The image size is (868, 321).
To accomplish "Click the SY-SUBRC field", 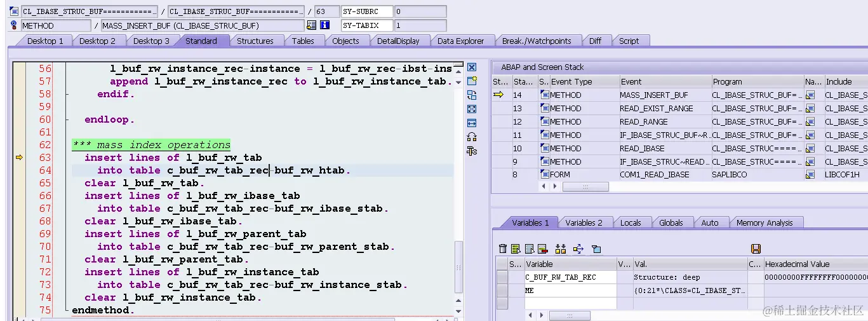I will point(367,11).
